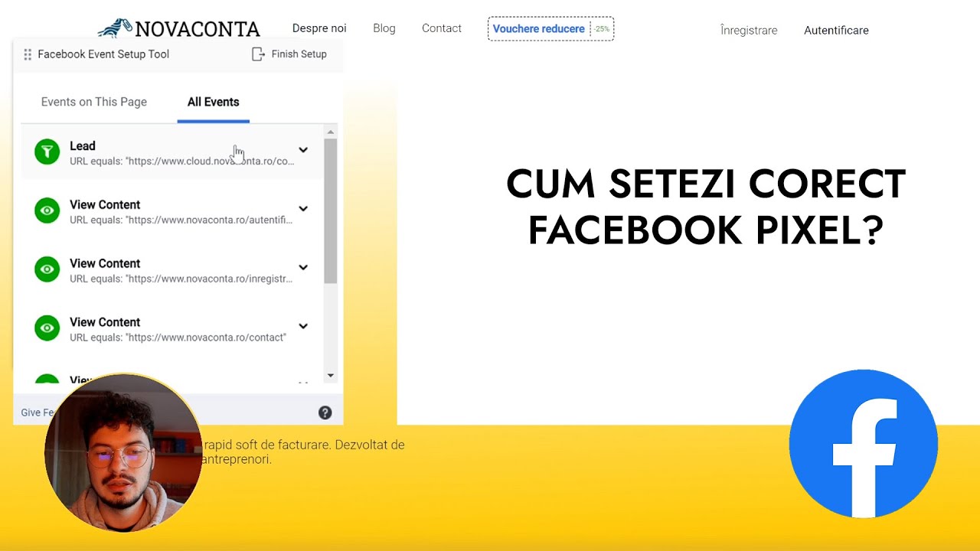This screenshot has height=551, width=980.
Task: Click the Lead event title text
Action: [83, 146]
